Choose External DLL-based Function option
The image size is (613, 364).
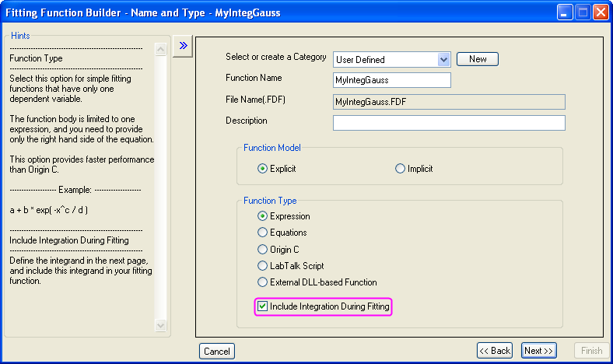(x=263, y=282)
